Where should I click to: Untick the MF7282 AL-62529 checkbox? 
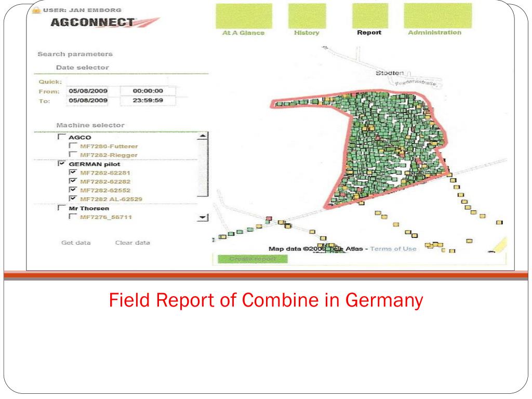click(72, 199)
